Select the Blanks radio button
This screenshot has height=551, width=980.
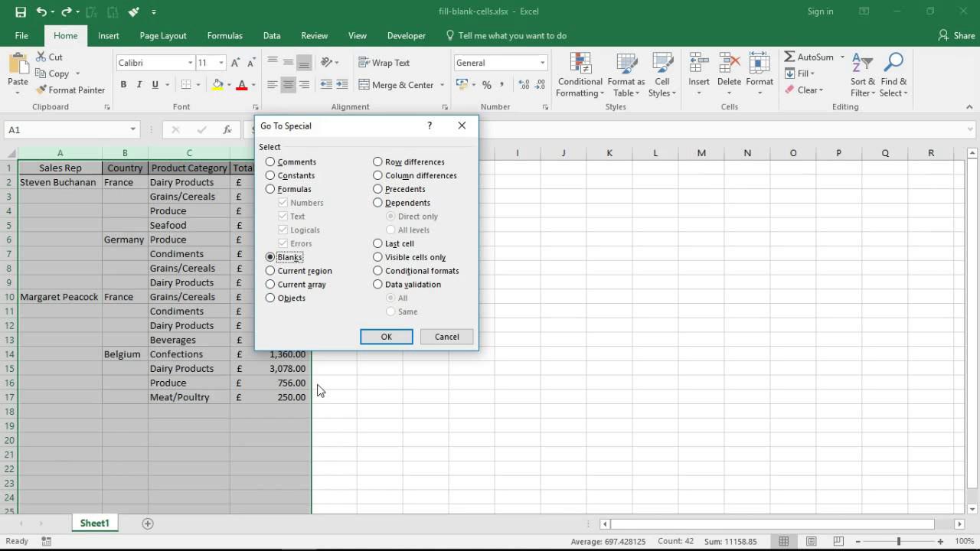click(x=269, y=256)
